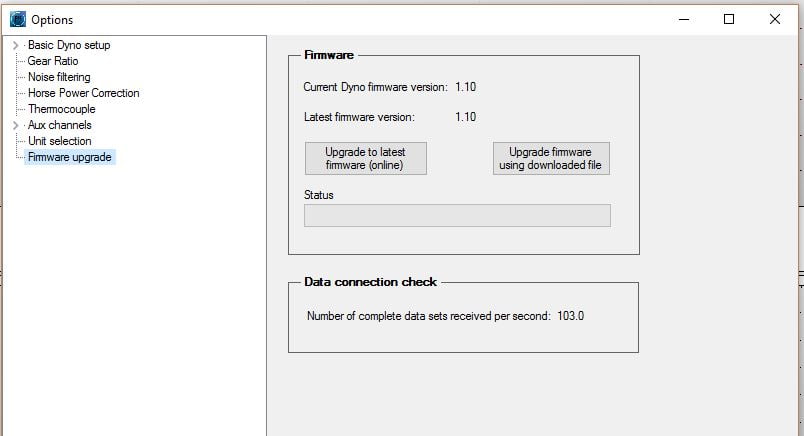
Task: Click the Status progress bar
Action: pyautogui.click(x=457, y=215)
